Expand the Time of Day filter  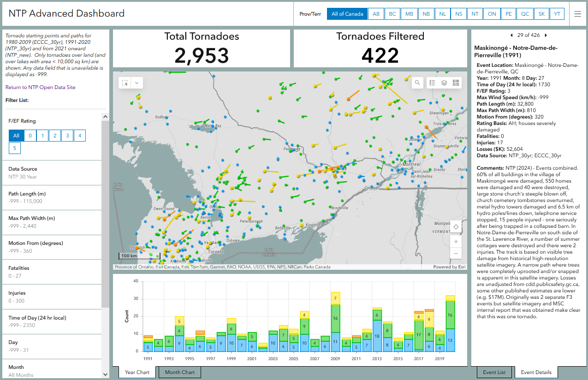tap(52, 322)
